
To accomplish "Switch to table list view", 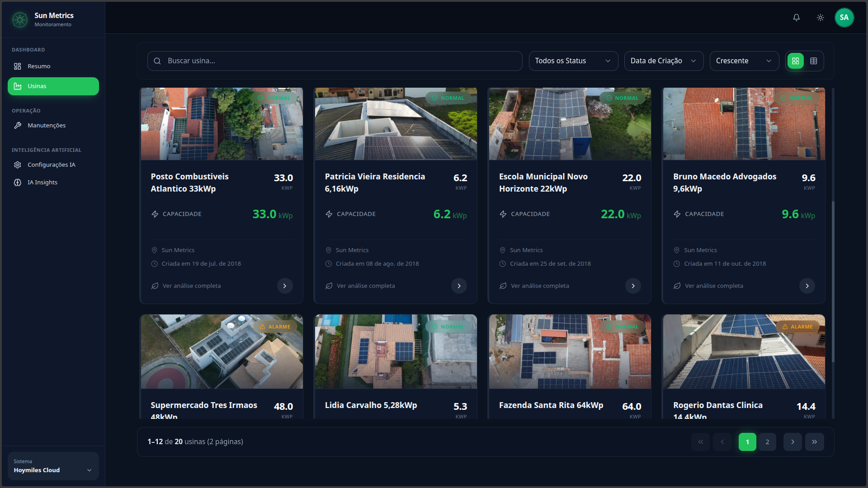I will pyautogui.click(x=814, y=61).
